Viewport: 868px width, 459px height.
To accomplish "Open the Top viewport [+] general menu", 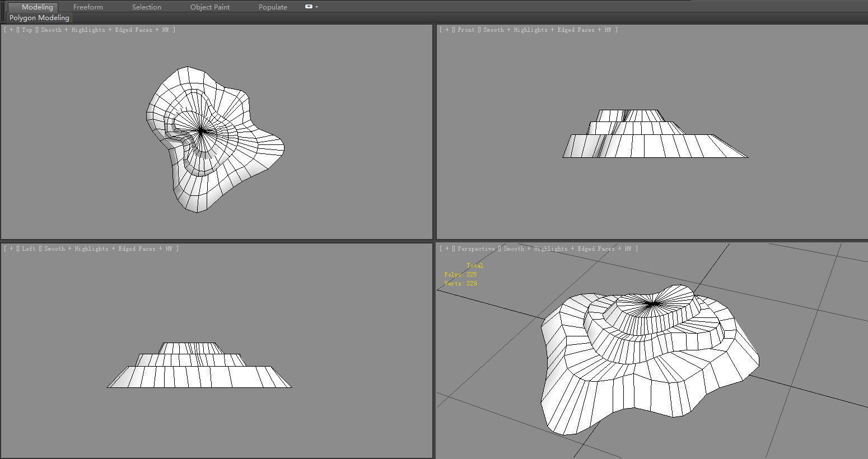I will (11, 30).
